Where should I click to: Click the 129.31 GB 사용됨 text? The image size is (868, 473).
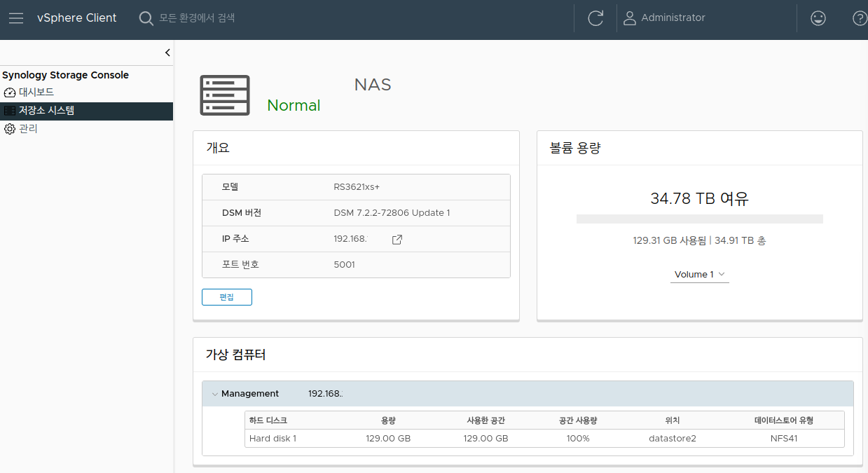[x=669, y=240]
